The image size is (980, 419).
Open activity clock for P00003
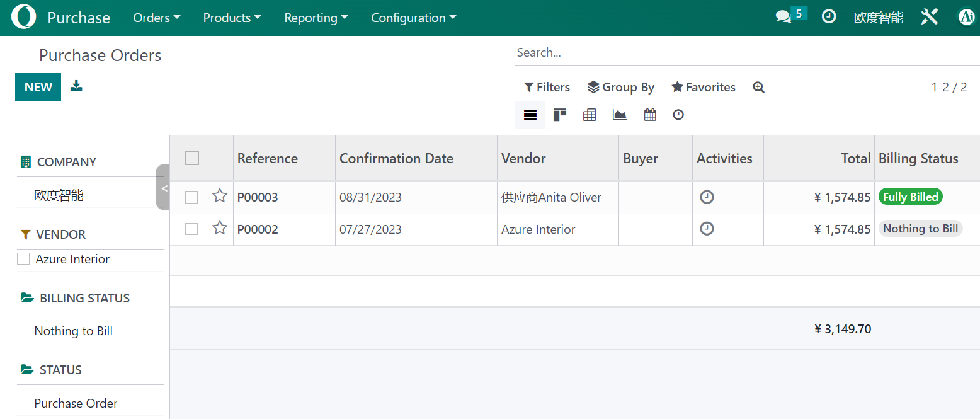[x=707, y=197]
